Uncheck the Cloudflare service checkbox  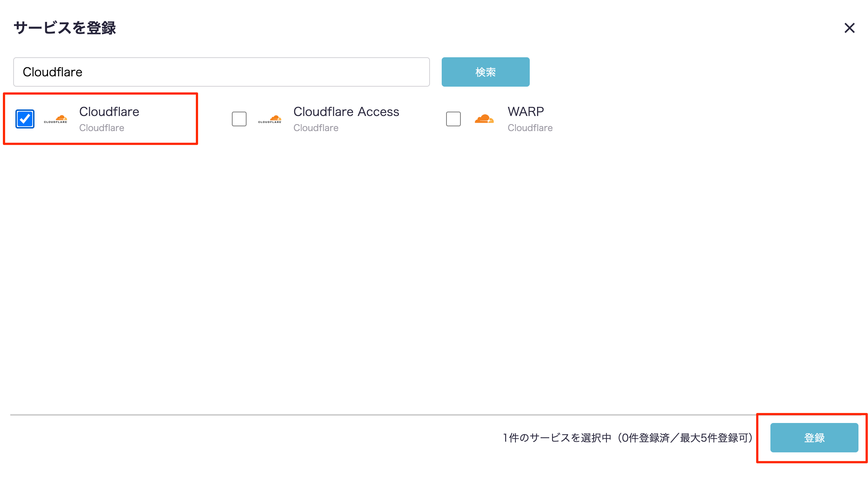tap(25, 119)
